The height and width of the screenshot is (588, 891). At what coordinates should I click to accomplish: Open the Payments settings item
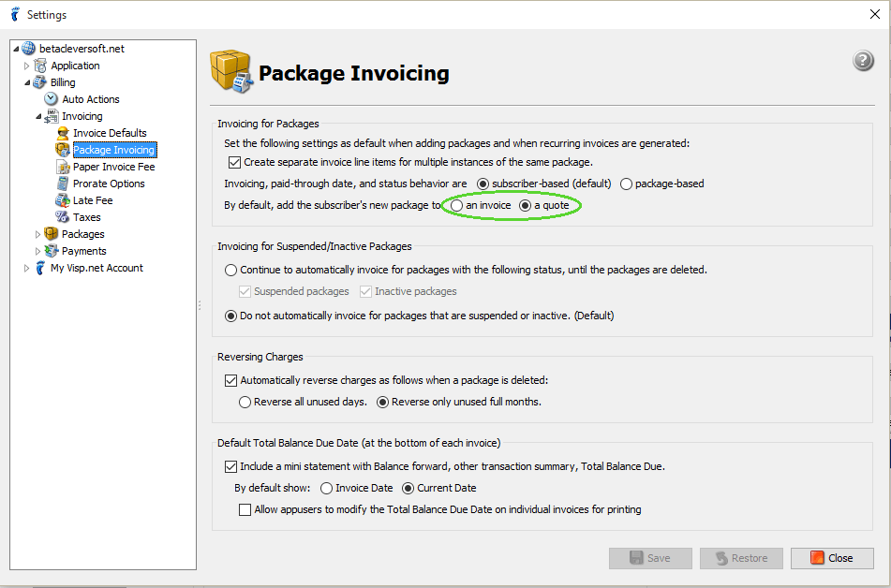pyautogui.click(x=83, y=251)
